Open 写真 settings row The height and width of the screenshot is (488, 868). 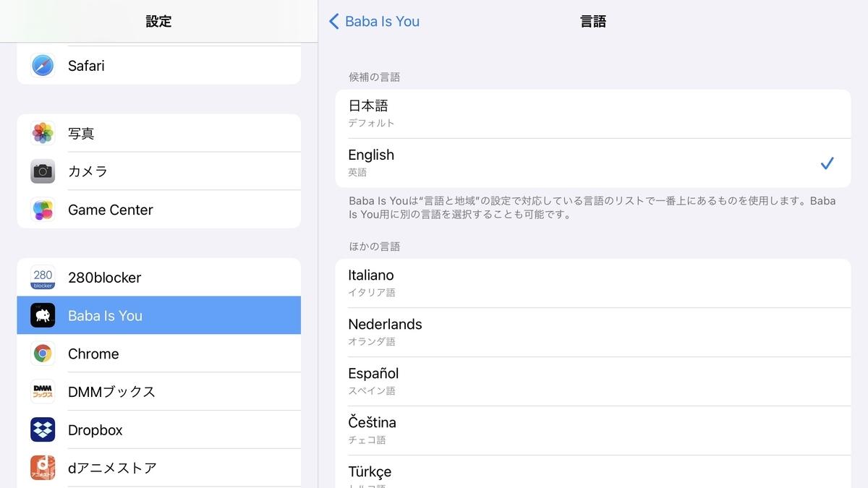click(158, 133)
